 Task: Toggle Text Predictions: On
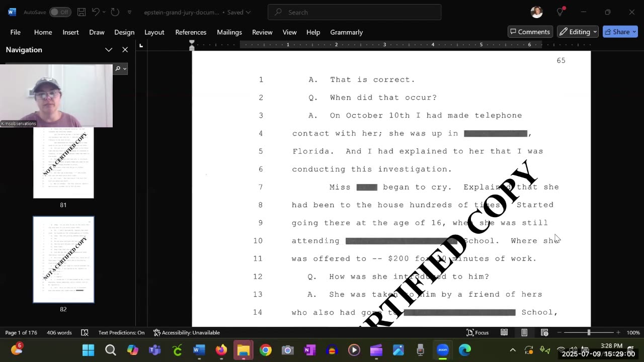121,332
